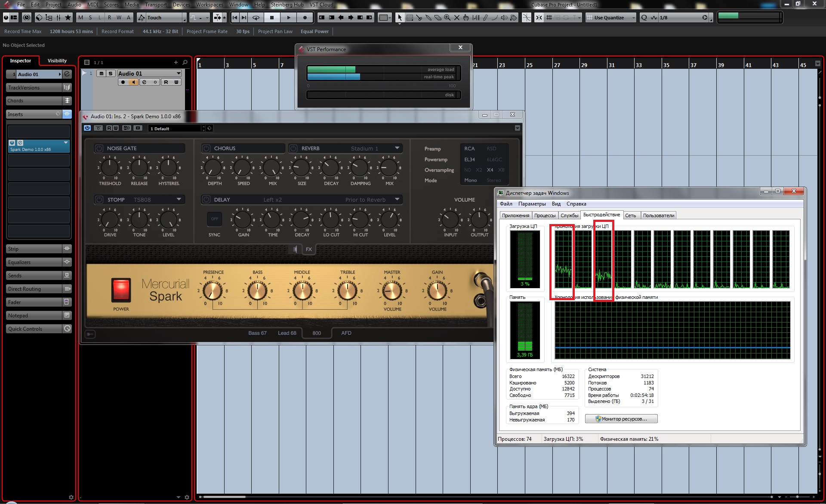This screenshot has height=504, width=826.
Task: Toggle the Cycle loop button
Action: 256,18
